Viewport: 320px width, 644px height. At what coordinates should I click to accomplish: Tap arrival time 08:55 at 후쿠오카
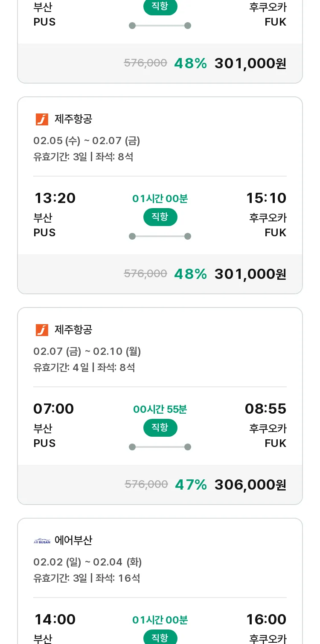(x=265, y=409)
